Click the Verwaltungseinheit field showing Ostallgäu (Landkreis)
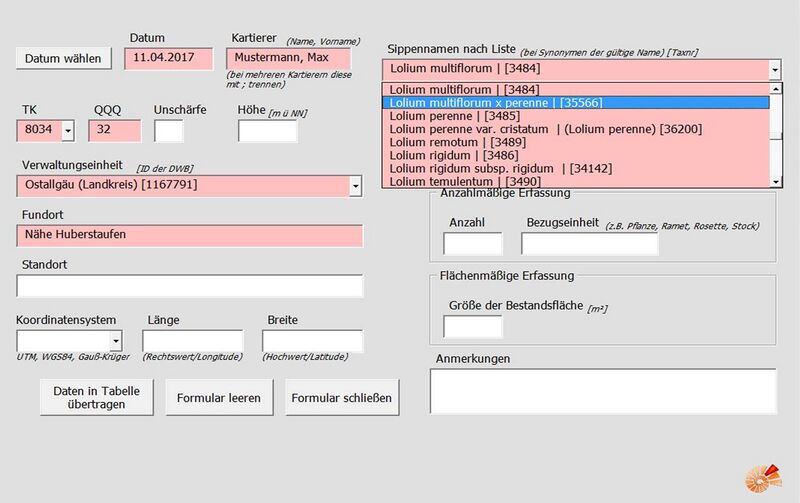This screenshot has width=800, height=503. (x=183, y=186)
